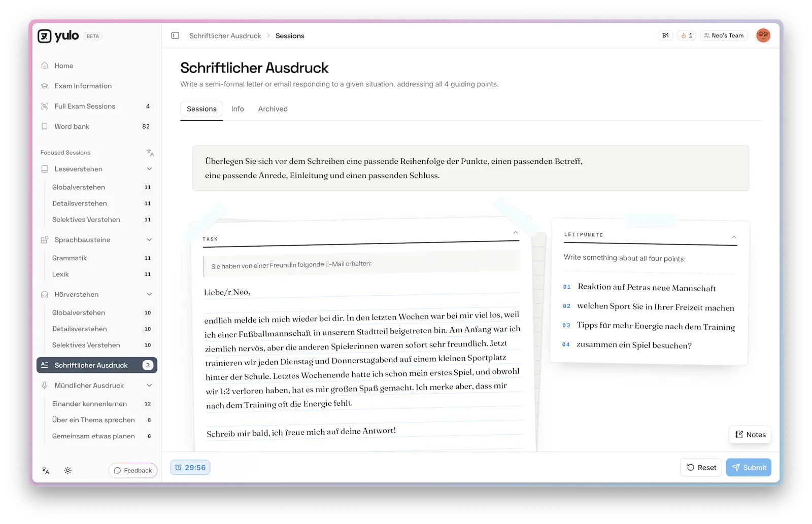Screen dimensions: 812x524
Task: Click the language icon at sidebar bottom
Action: pos(46,470)
